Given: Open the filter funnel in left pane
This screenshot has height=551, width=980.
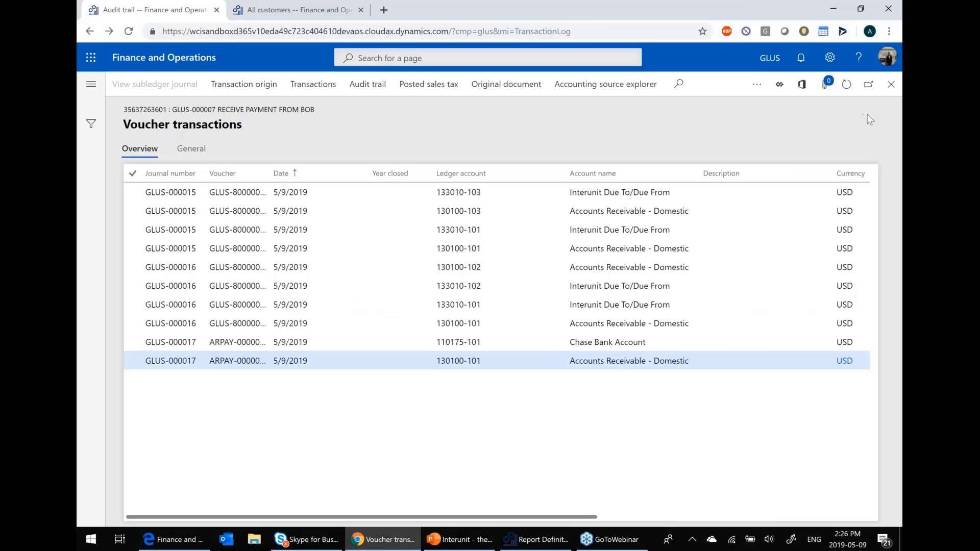Looking at the screenshot, I should (91, 123).
